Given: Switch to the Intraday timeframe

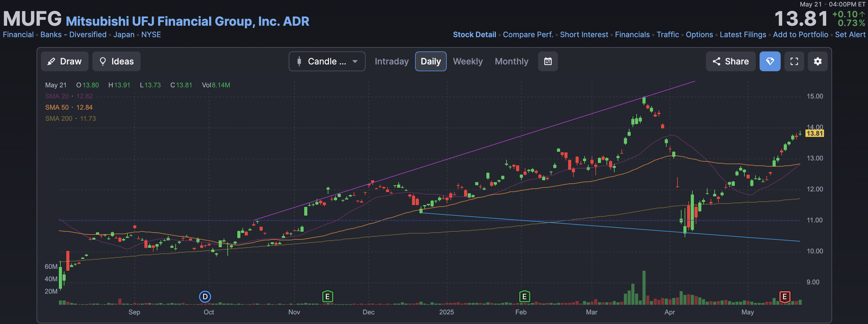Looking at the screenshot, I should pyautogui.click(x=392, y=61).
